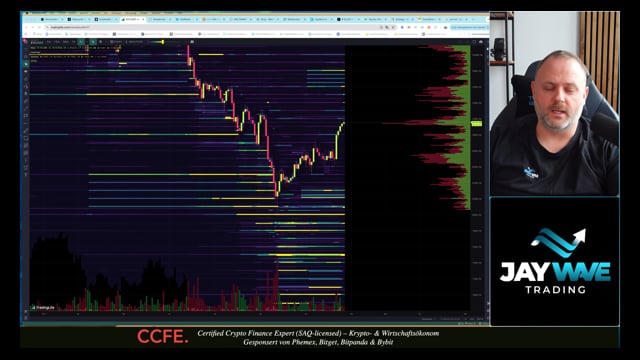
Task: Adjust the heatmap intensity slider yellow handle
Action: [x=163, y=42]
